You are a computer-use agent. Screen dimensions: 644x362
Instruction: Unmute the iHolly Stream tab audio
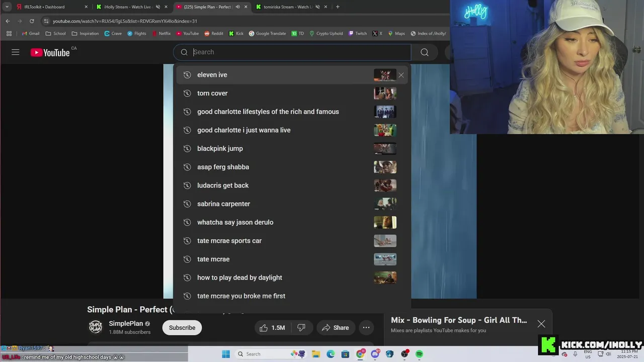pos(157,7)
